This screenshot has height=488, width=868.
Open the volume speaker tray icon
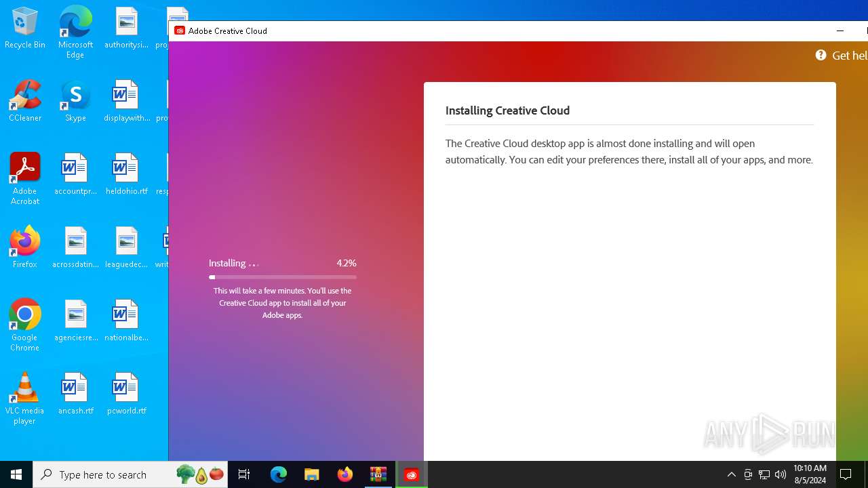click(781, 474)
